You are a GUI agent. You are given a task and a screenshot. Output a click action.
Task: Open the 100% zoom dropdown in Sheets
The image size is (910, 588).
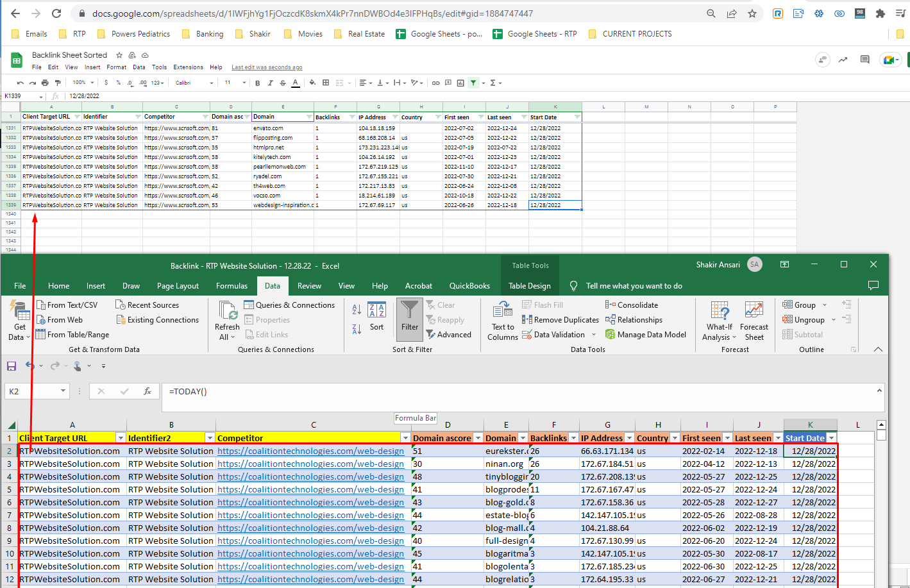point(83,83)
